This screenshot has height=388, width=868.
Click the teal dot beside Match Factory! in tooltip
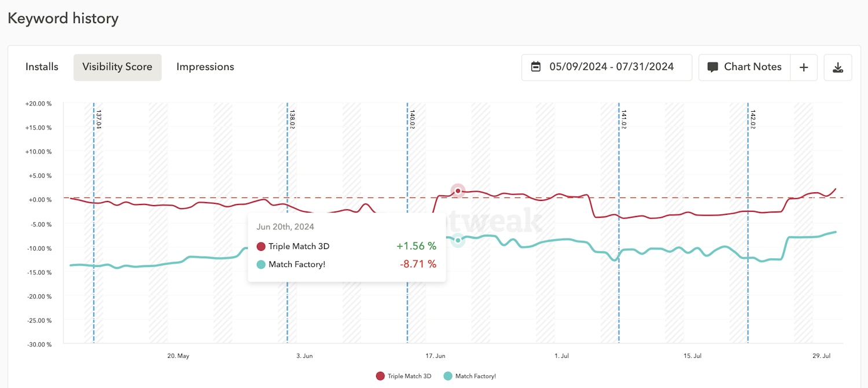coord(261,264)
